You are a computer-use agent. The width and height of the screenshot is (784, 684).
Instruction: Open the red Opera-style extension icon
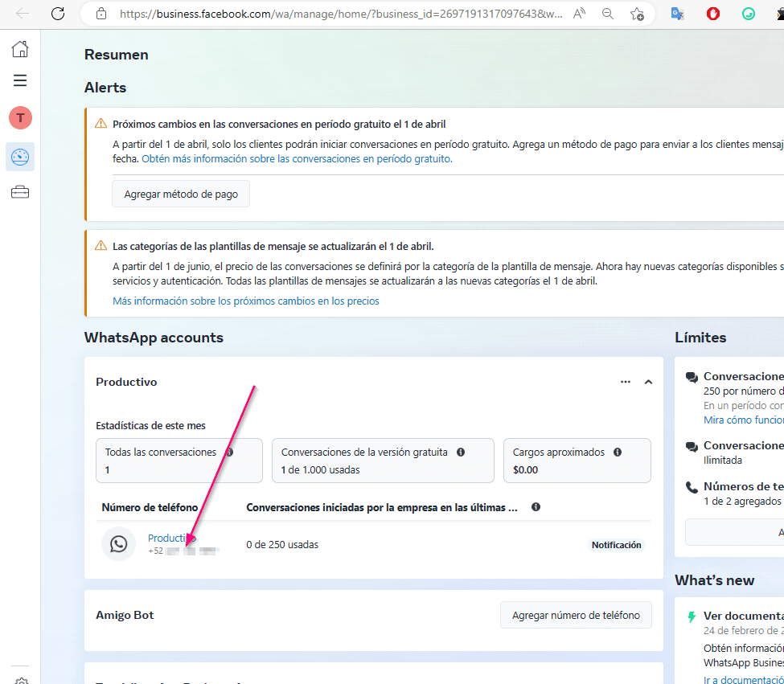pos(713,14)
